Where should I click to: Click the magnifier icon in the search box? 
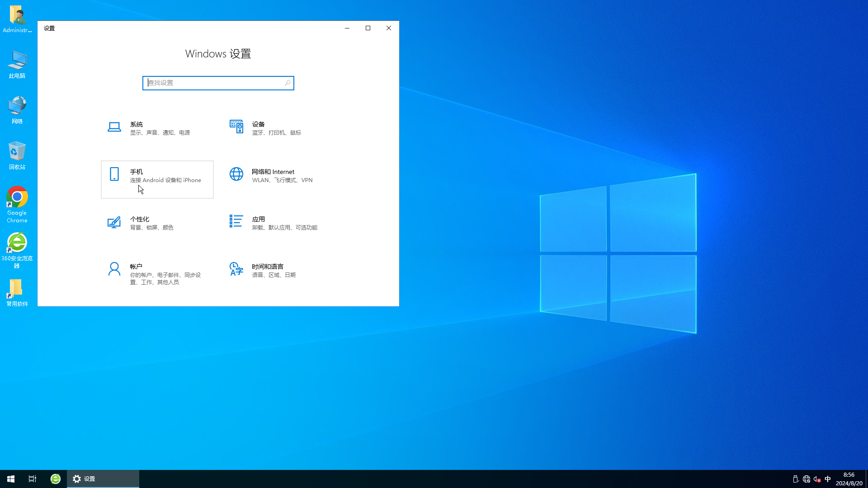tap(288, 83)
